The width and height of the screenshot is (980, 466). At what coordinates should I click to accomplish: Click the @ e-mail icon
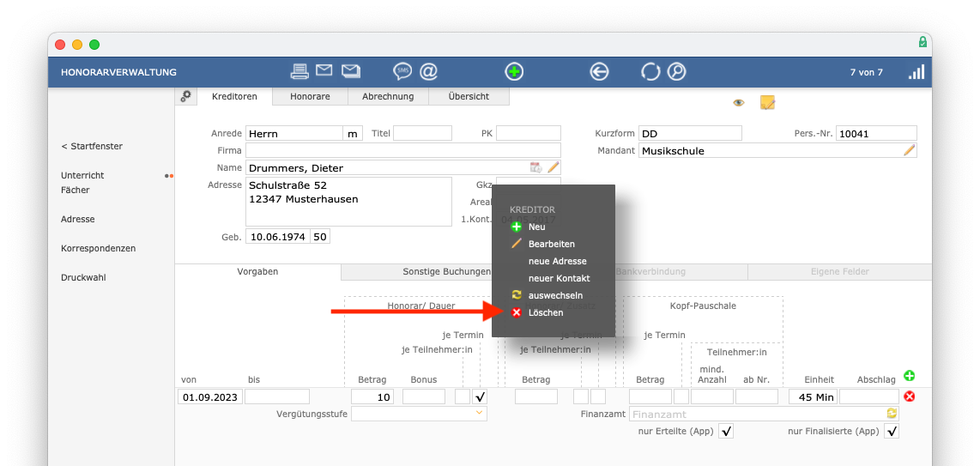click(x=429, y=72)
